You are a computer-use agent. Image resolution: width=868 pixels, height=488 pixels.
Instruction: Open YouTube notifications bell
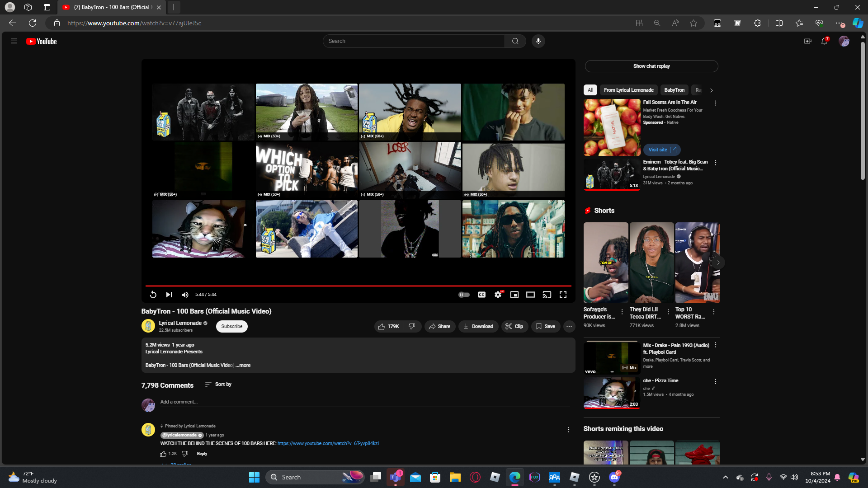pyautogui.click(x=824, y=41)
